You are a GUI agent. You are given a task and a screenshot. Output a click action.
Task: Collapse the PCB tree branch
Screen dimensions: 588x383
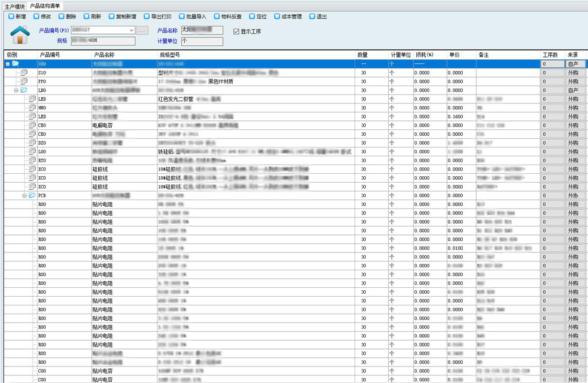click(x=24, y=195)
